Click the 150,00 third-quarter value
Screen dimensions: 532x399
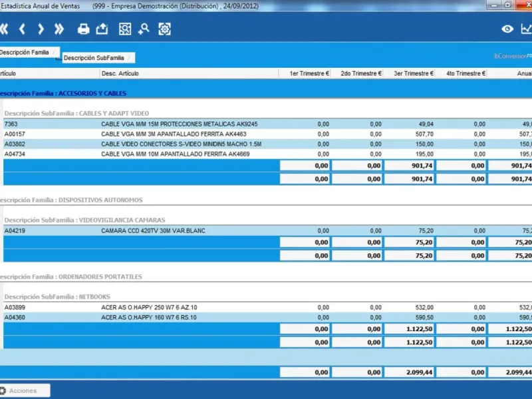tap(424, 144)
